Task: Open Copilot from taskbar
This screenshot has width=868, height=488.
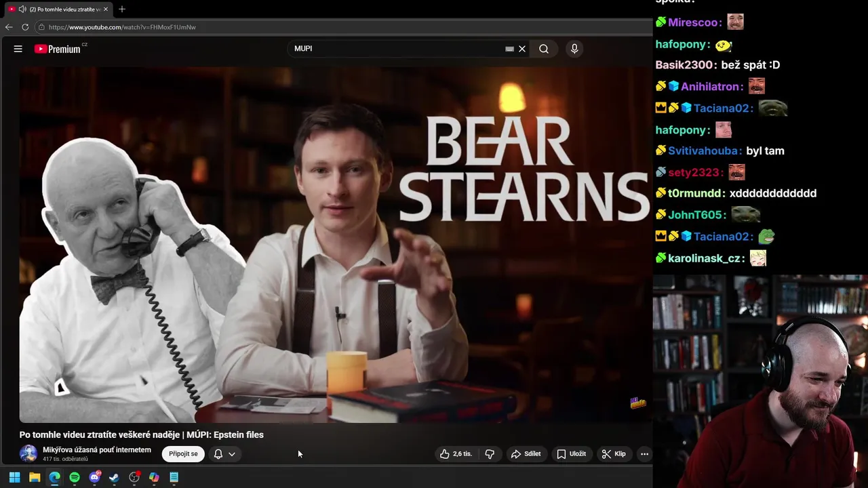Action: pos(154,478)
